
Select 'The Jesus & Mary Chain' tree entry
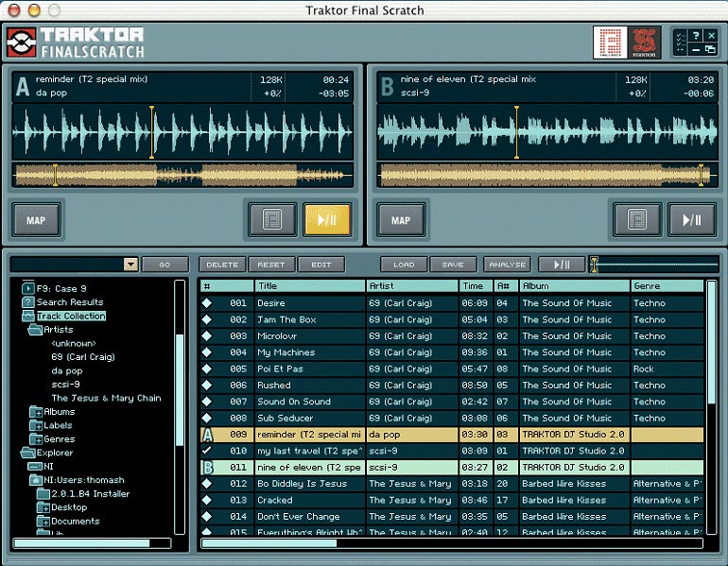(106, 398)
